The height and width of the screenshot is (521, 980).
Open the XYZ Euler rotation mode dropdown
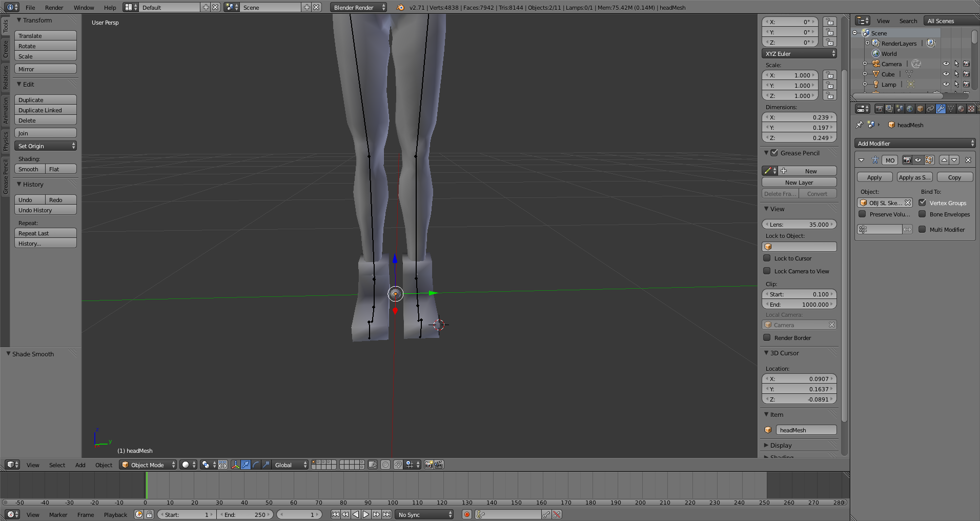pyautogui.click(x=799, y=54)
